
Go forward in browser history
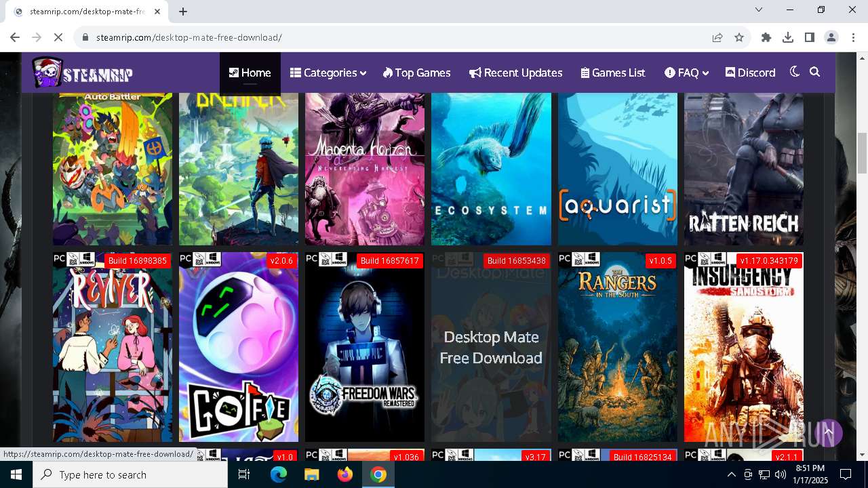37,37
